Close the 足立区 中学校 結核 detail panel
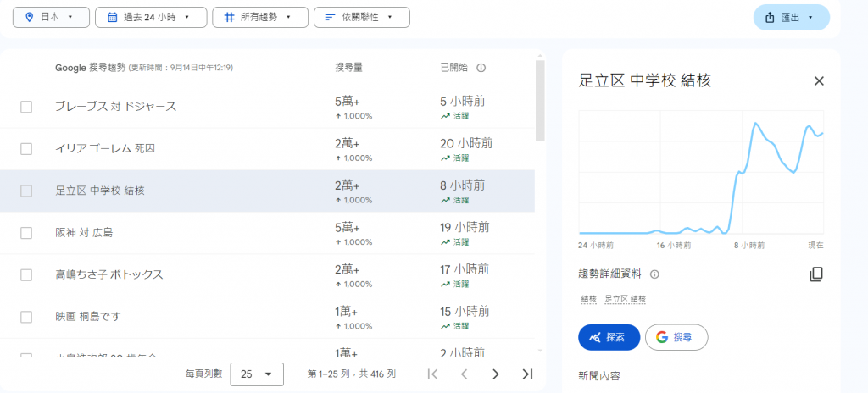868x393 pixels. (x=819, y=80)
